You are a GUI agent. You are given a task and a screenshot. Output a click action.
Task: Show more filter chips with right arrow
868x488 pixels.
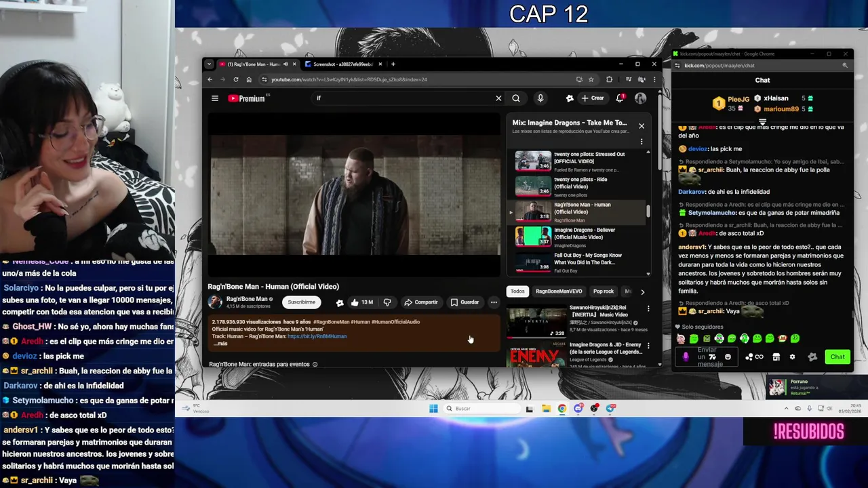tap(642, 291)
